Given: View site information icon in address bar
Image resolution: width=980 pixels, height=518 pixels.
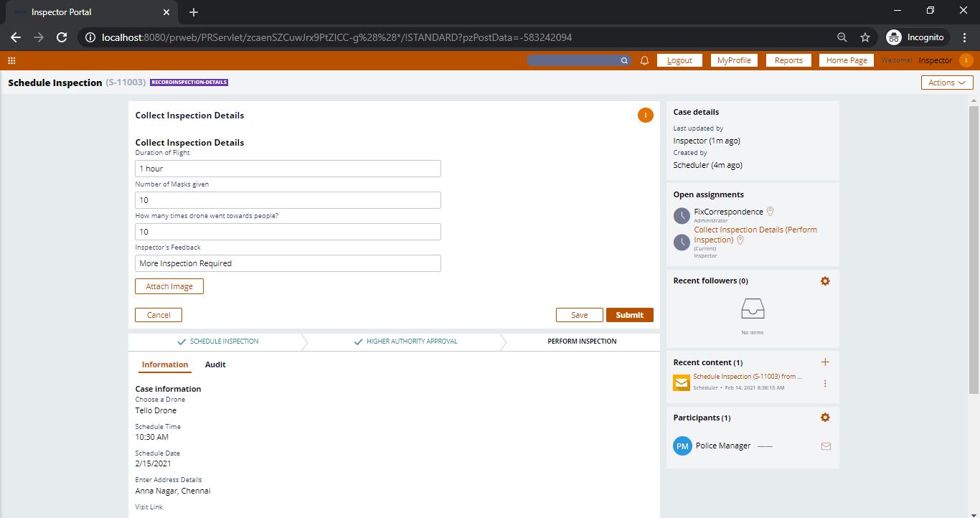Looking at the screenshot, I should click(90, 37).
